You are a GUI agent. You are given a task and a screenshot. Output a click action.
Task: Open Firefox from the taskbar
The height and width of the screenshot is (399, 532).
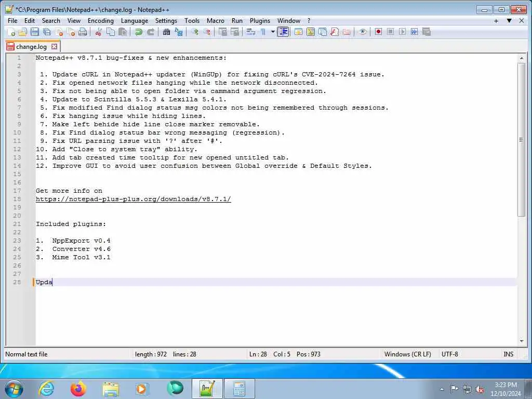[x=78, y=389]
